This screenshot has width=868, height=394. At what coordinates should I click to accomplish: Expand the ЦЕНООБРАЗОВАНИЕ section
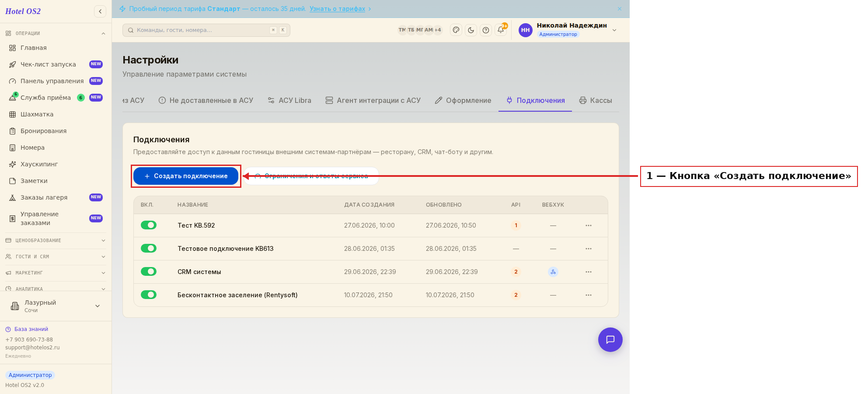pyautogui.click(x=56, y=240)
